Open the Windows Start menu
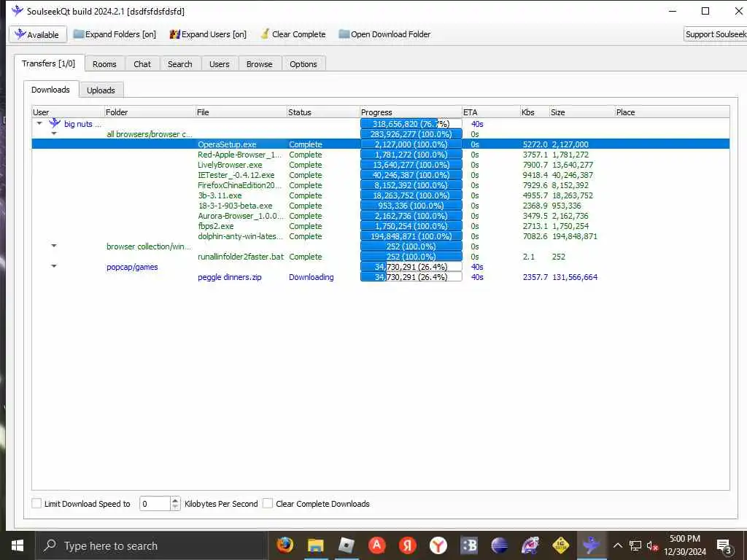747x560 pixels. (18, 545)
